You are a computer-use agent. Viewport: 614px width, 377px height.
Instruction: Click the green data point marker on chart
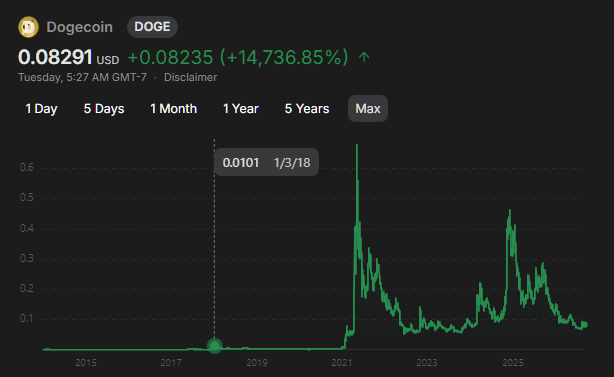pyautogui.click(x=215, y=346)
